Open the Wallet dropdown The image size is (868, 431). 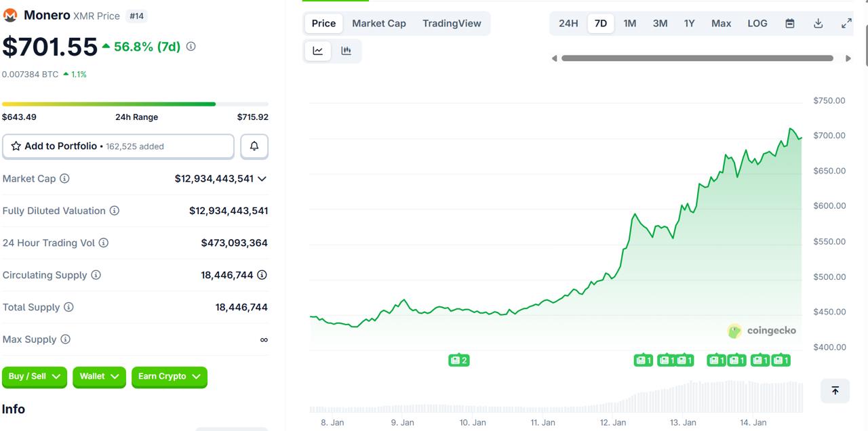click(x=99, y=377)
